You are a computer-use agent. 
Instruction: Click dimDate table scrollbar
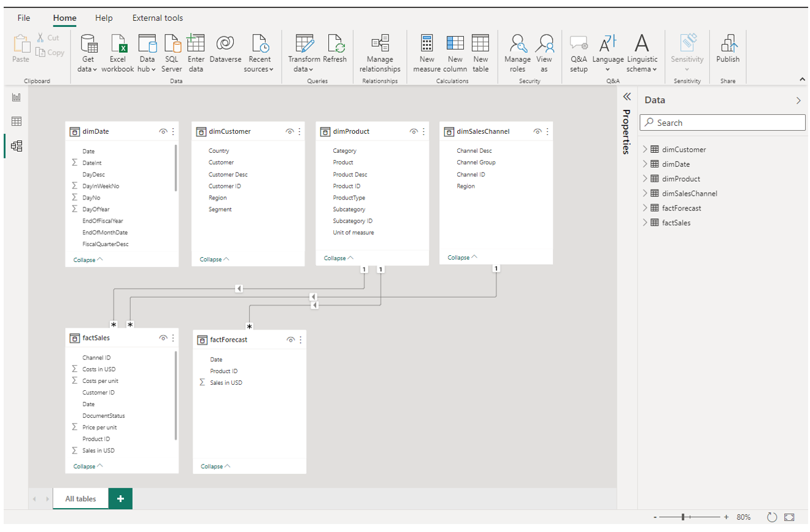click(x=176, y=168)
